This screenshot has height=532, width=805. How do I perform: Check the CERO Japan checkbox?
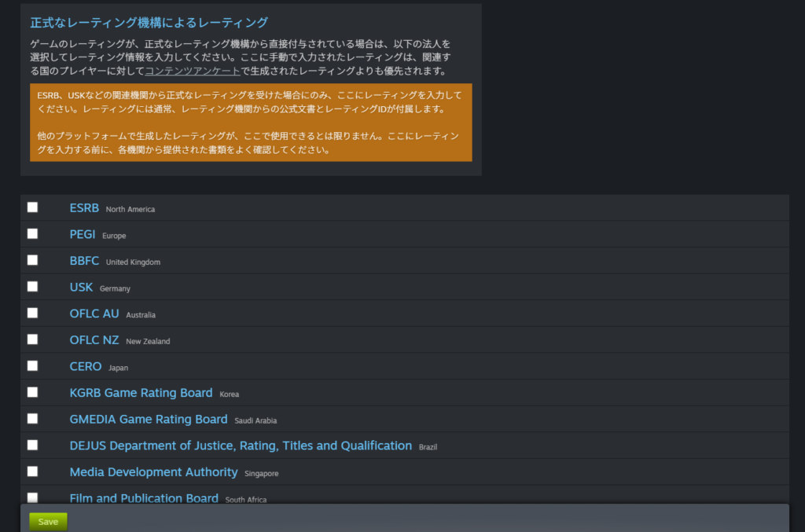32,365
